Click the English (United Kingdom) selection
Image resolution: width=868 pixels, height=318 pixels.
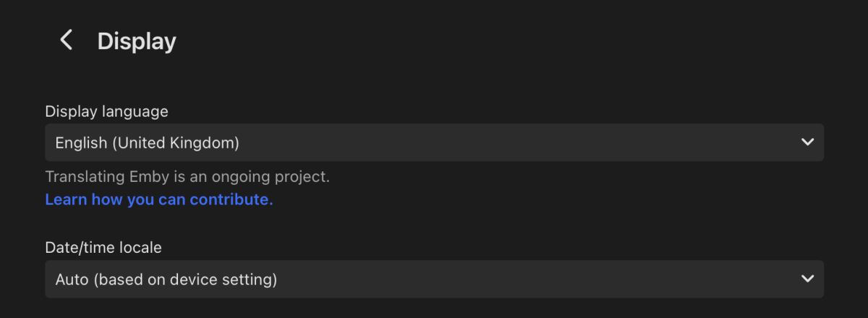click(x=148, y=143)
